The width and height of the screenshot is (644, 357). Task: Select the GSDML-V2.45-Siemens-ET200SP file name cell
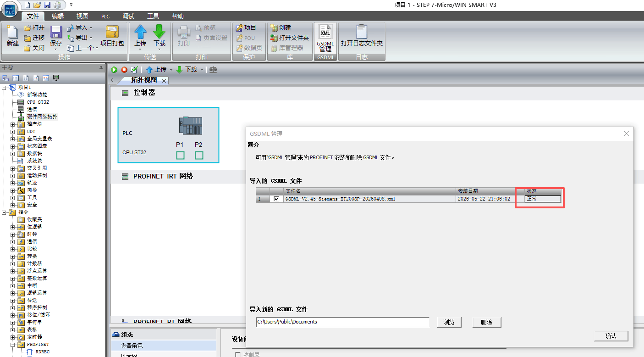click(x=370, y=199)
